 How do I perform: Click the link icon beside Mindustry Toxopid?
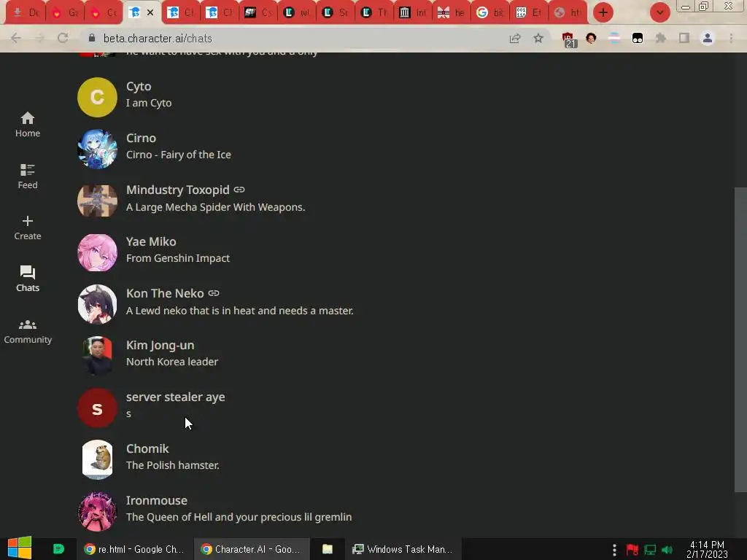(239, 190)
